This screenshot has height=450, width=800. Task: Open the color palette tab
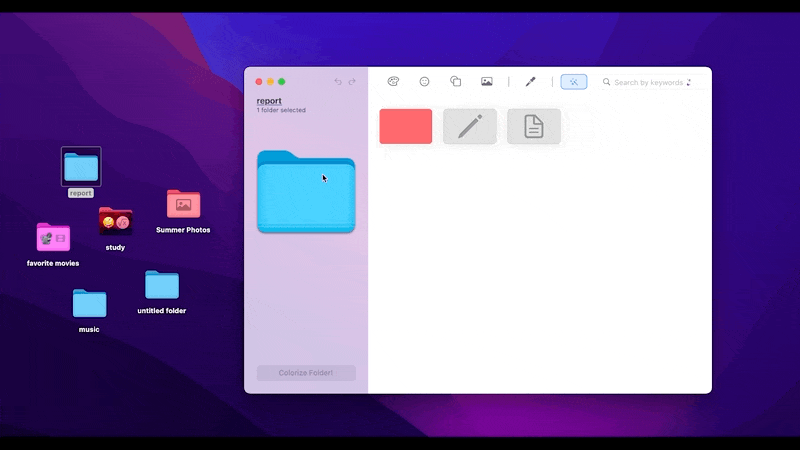tap(393, 82)
